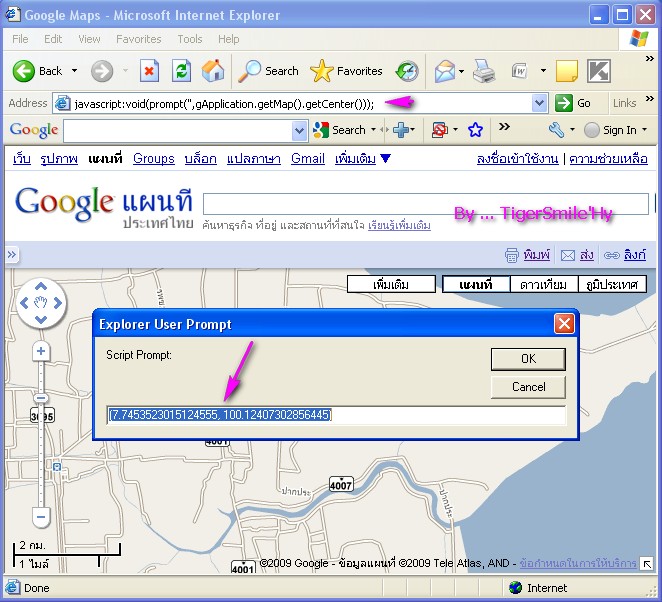Open the Search magnifier toolbar button
Image resolution: width=662 pixels, height=602 pixels.
click(269, 71)
